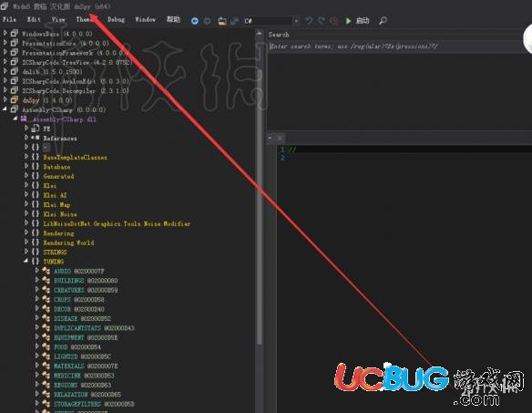Select BUILDINGS class in the tree
The width and height of the screenshot is (532, 413).
pyautogui.click(x=69, y=281)
